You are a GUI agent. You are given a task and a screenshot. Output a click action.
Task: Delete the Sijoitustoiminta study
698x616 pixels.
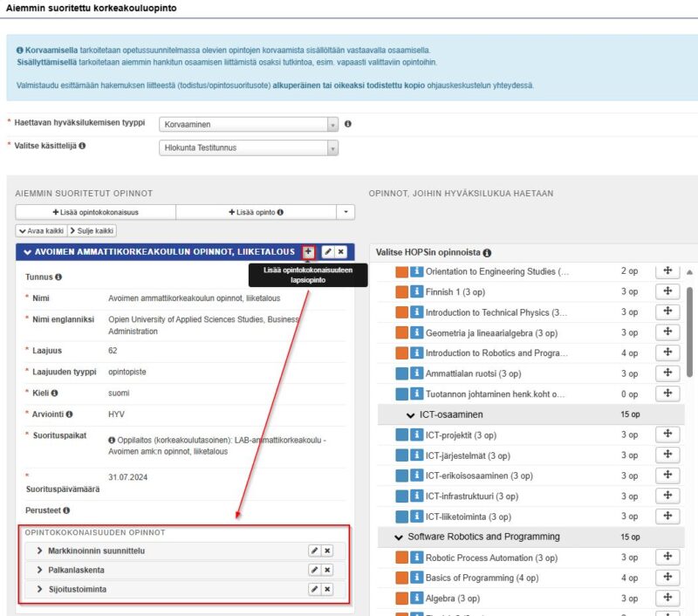(327, 589)
